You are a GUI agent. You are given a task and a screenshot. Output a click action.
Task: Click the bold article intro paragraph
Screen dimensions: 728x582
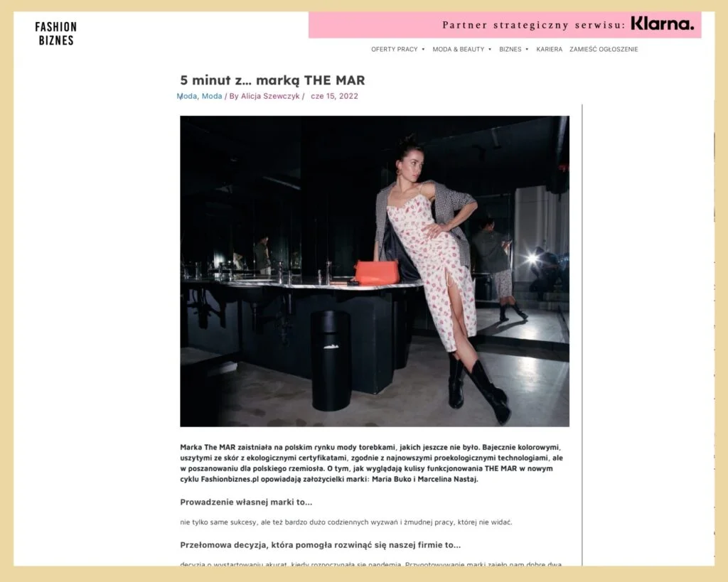371,463
